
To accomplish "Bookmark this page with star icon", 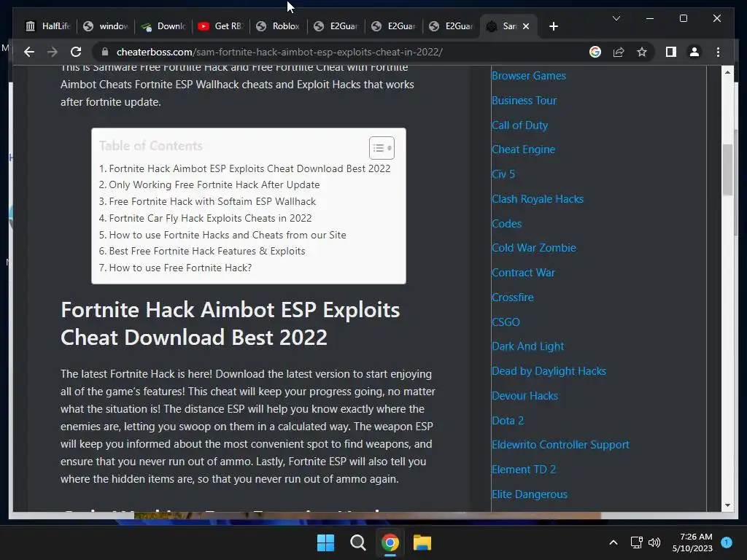I will click(642, 52).
